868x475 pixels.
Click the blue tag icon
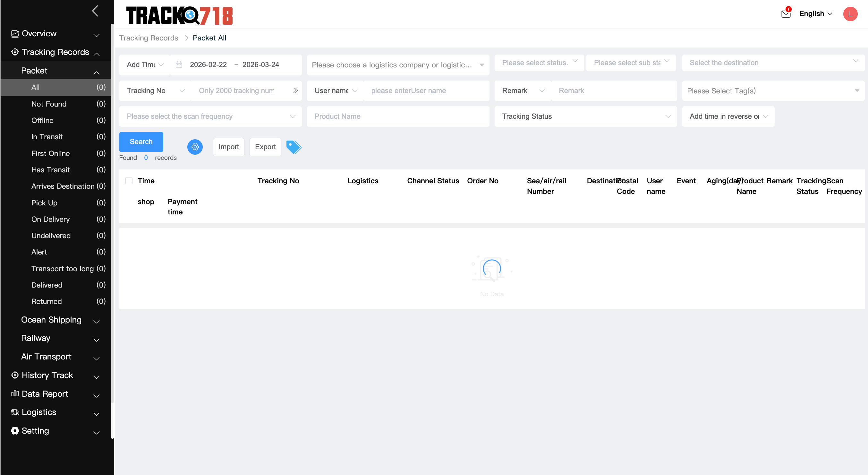[294, 147]
